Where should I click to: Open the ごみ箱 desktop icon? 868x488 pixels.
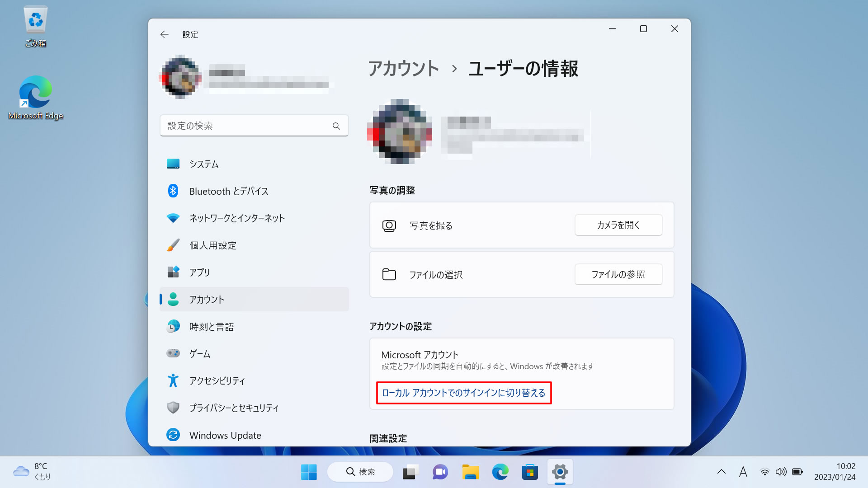pos(35,26)
